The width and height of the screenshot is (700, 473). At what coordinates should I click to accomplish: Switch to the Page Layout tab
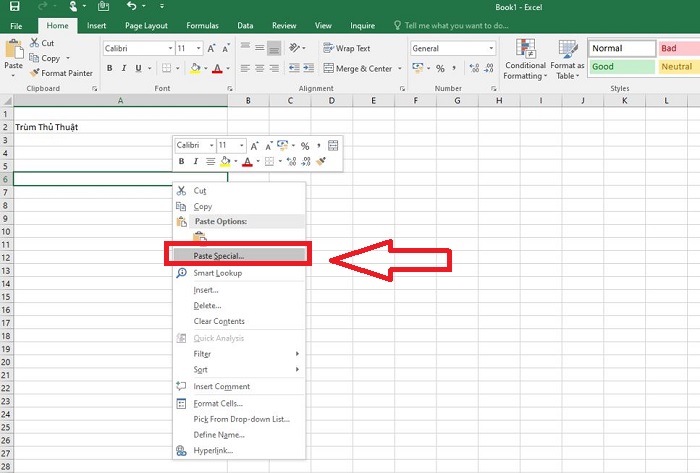click(146, 26)
